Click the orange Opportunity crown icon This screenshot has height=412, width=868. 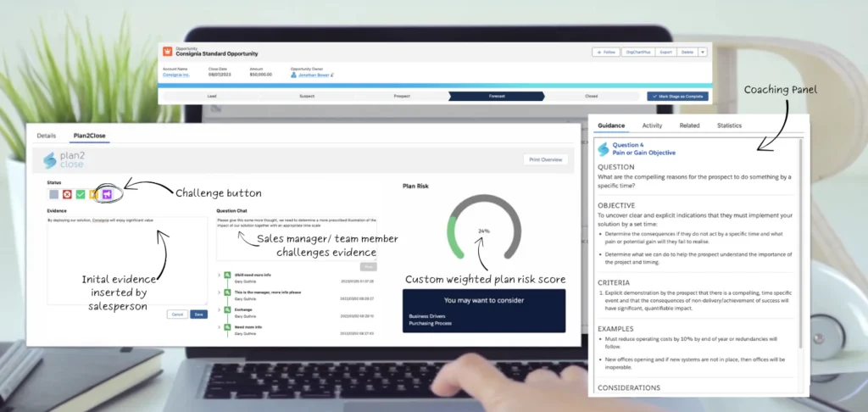tap(167, 52)
